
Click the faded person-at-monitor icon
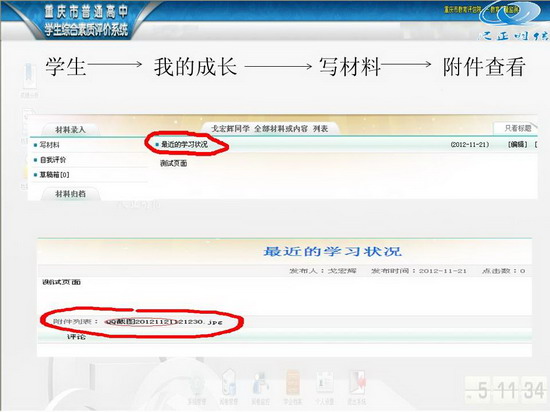tap(261, 383)
